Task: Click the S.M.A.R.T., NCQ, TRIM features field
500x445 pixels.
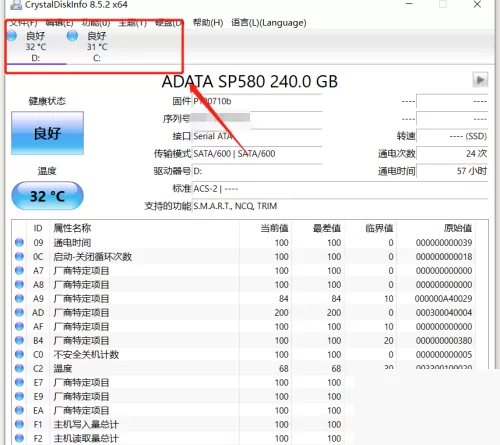Action: pos(340,206)
